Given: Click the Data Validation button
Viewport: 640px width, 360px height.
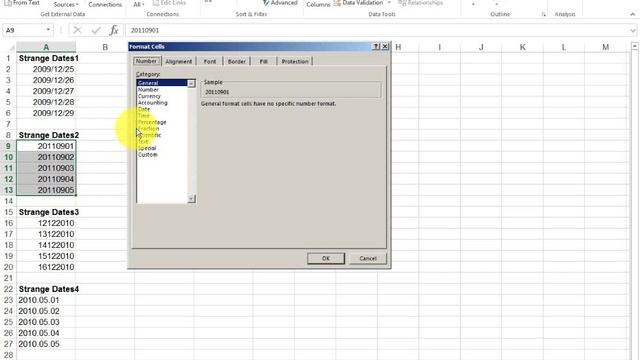Looking at the screenshot, I should (x=358, y=3).
